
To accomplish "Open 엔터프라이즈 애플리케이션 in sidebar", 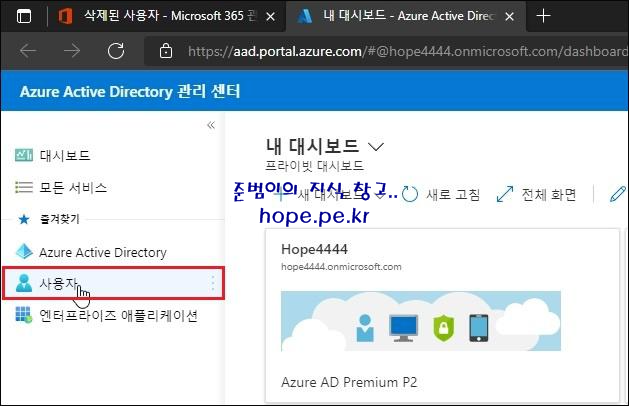I will tap(118, 316).
